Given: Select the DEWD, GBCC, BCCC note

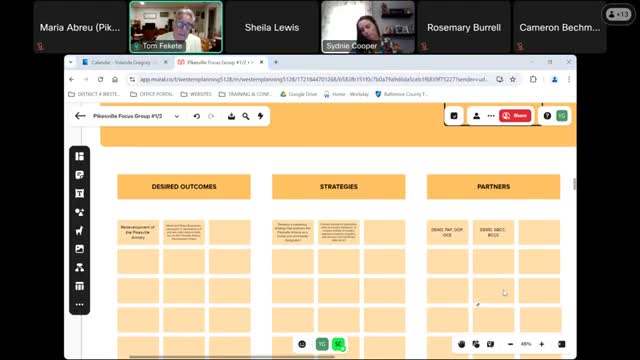Looking at the screenshot, I should (493, 232).
